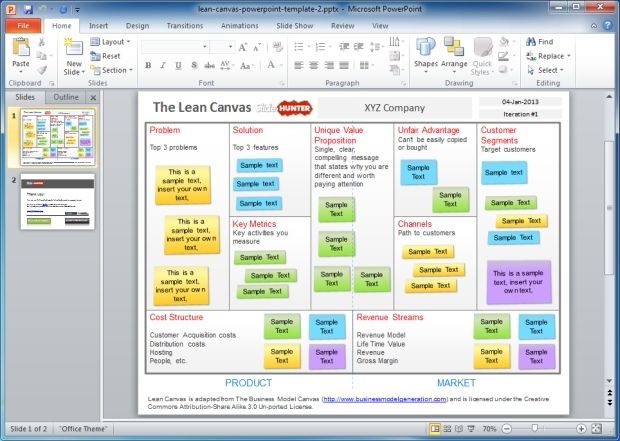Click Increase List Level icon
620x441 pixels.
[x=359, y=47]
